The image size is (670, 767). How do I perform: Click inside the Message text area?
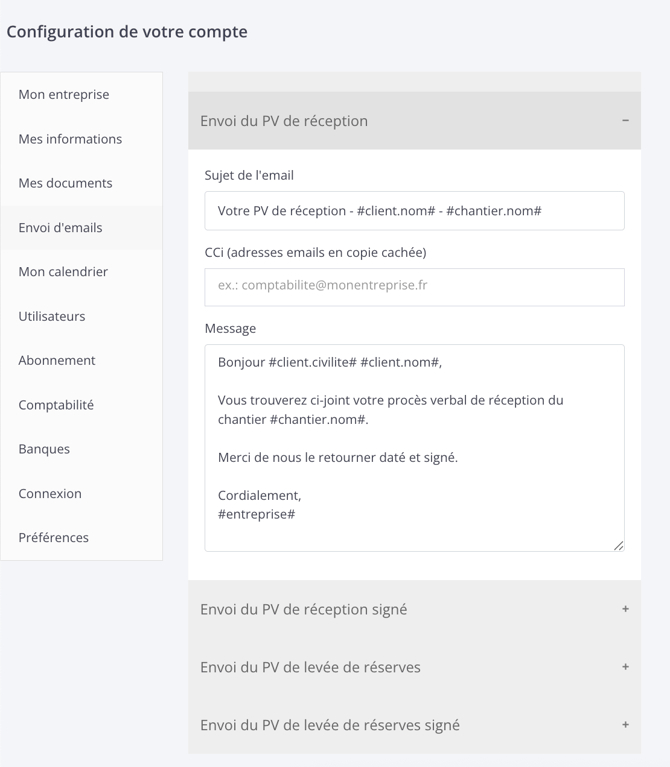coord(414,448)
